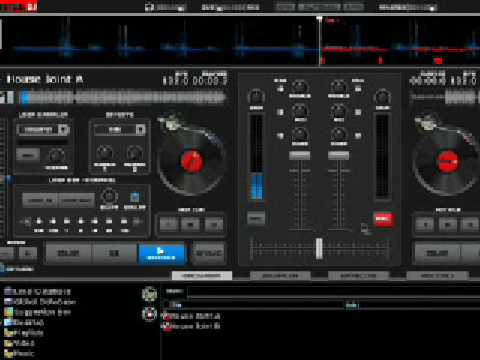Toggle right channel mid kill button
Screen dimensions: 480x360
pyautogui.click(x=358, y=112)
